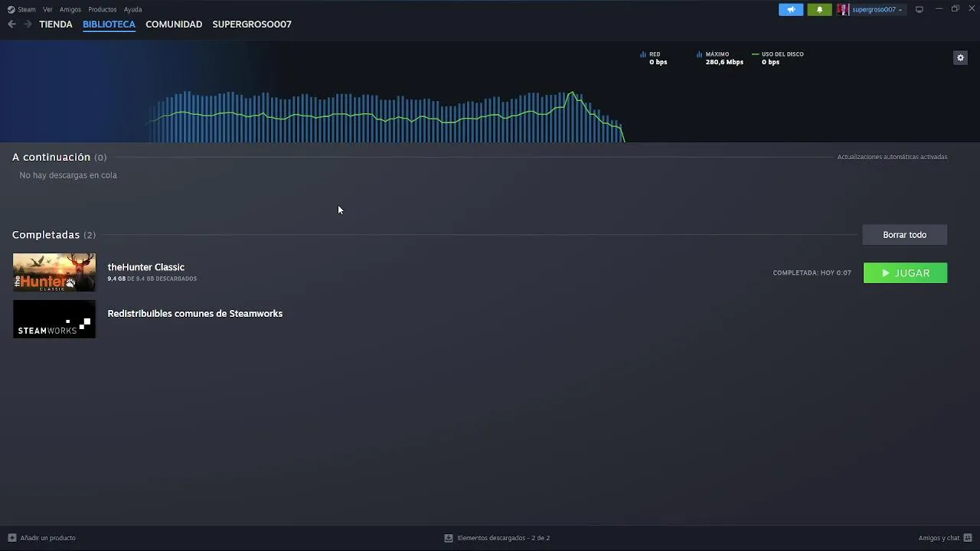The height and width of the screenshot is (551, 980).
Task: Open the Steamworks thumbnail
Action: click(x=54, y=319)
